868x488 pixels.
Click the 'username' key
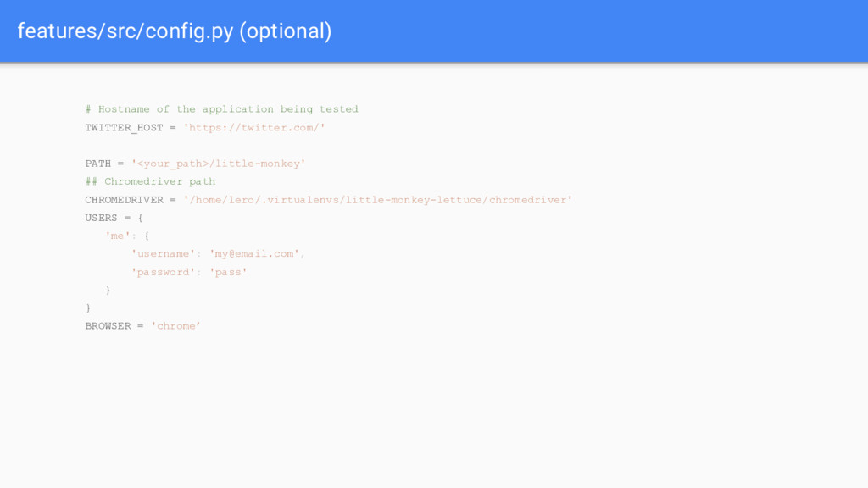163,254
